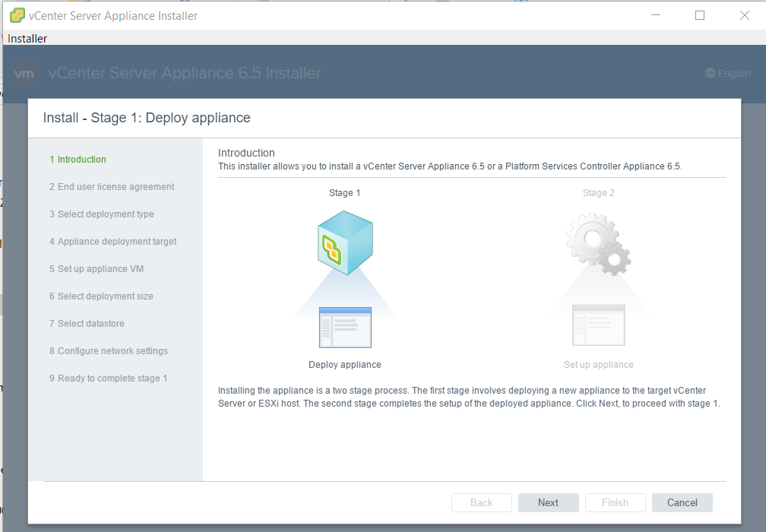Click the Cancel button
This screenshot has width=766, height=532.
point(682,502)
